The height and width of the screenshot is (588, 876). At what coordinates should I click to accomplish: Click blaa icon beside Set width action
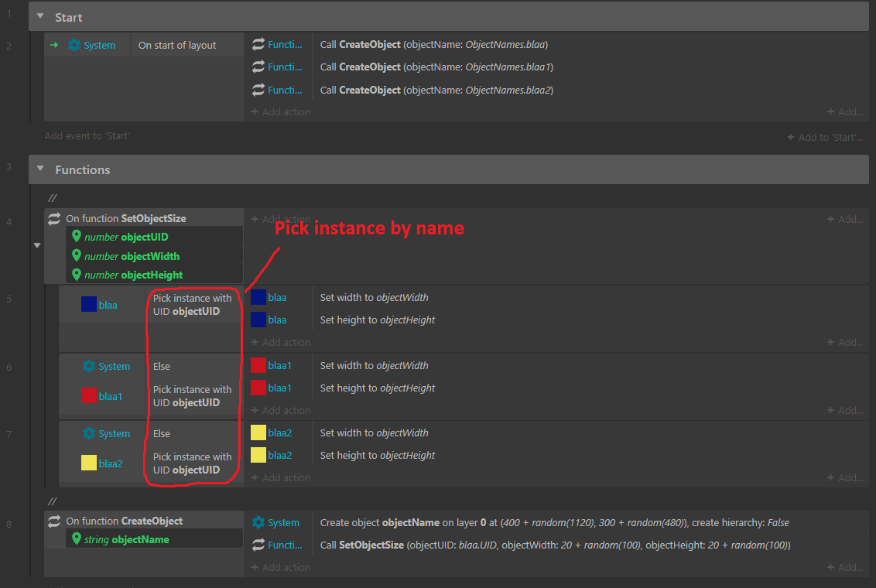coord(258,297)
